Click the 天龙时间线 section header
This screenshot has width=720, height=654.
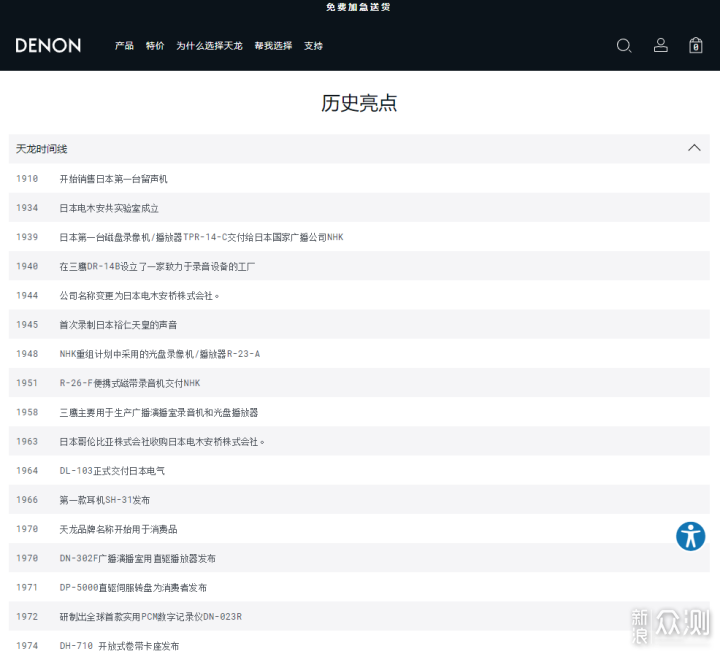[x=359, y=149]
